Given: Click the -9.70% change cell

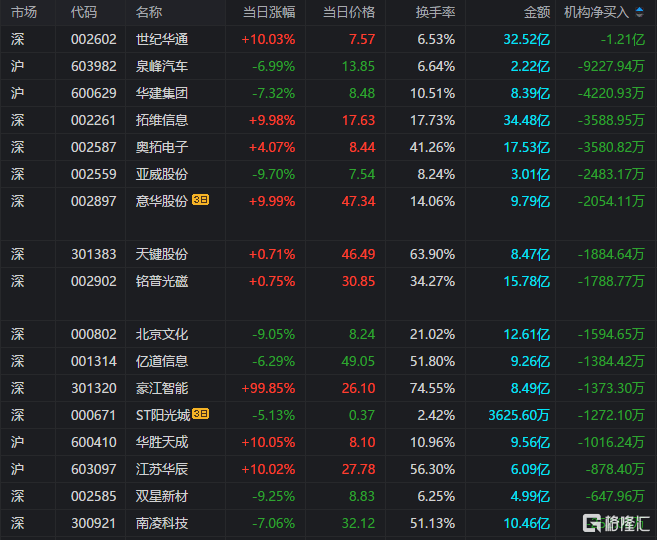Looking at the screenshot, I should 274,174.
